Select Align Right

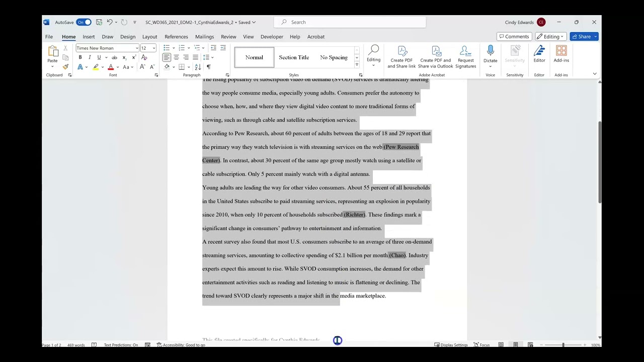pos(186,57)
